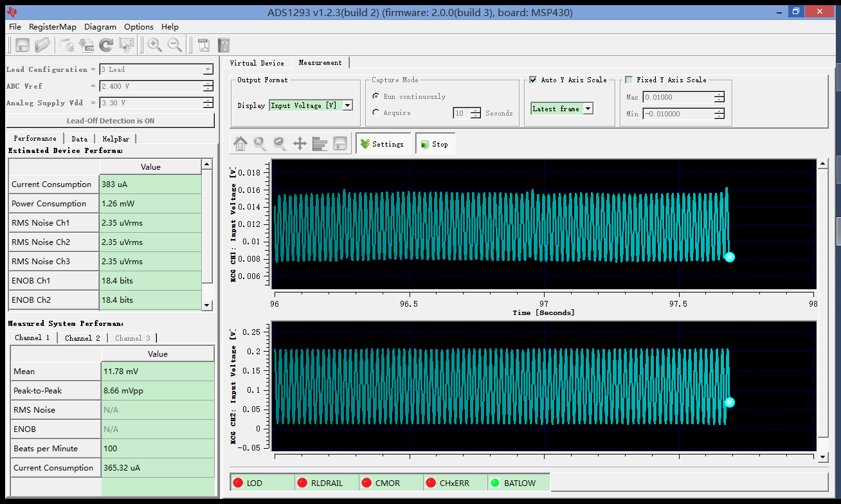The image size is (841, 504).
Task: Open the Display output format dropdown
Action: tap(347, 105)
